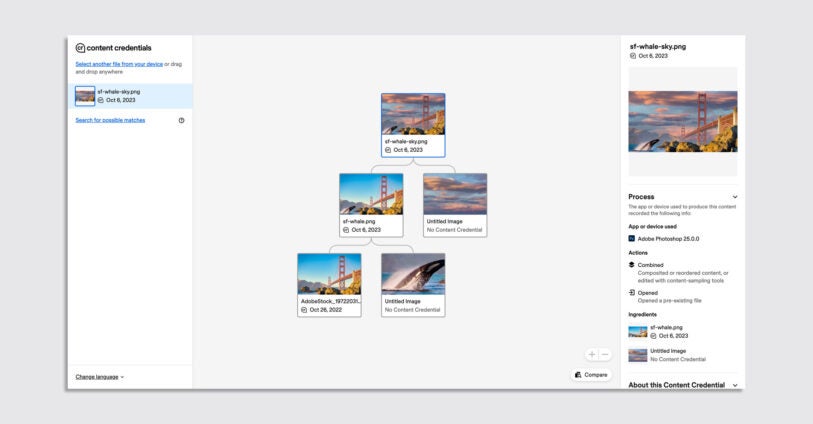813x424 pixels.
Task: Click the sf-whale-sky.png title in right panel
Action: [657, 47]
